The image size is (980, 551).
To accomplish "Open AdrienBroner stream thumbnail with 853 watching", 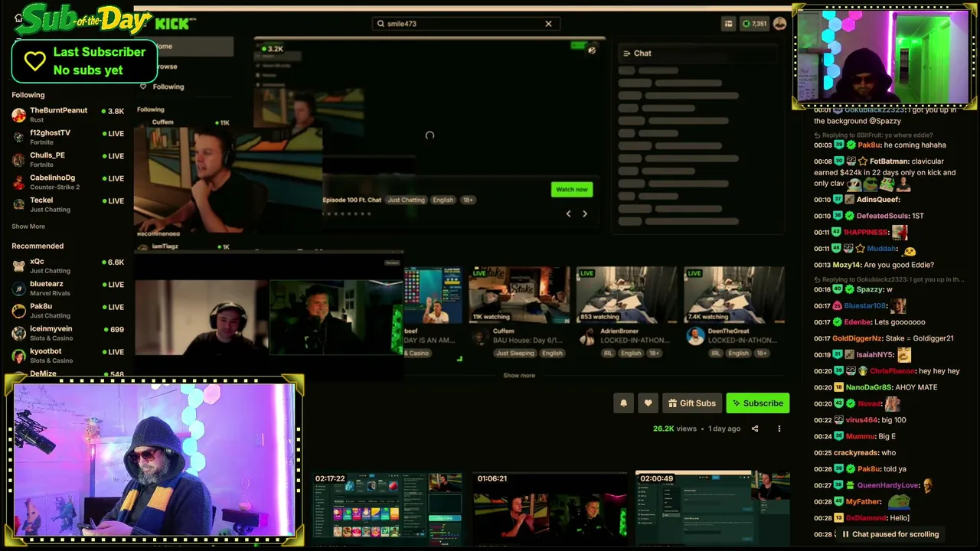I will point(626,295).
